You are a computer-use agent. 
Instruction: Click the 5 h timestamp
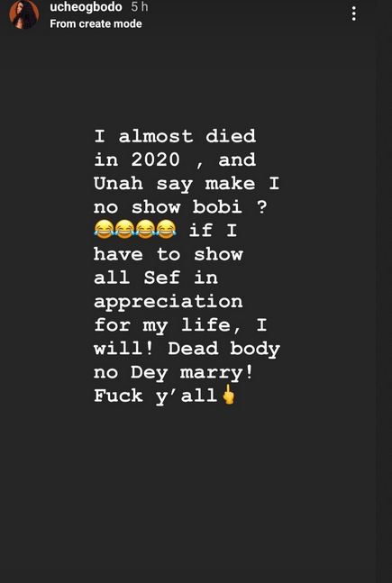[140, 7]
